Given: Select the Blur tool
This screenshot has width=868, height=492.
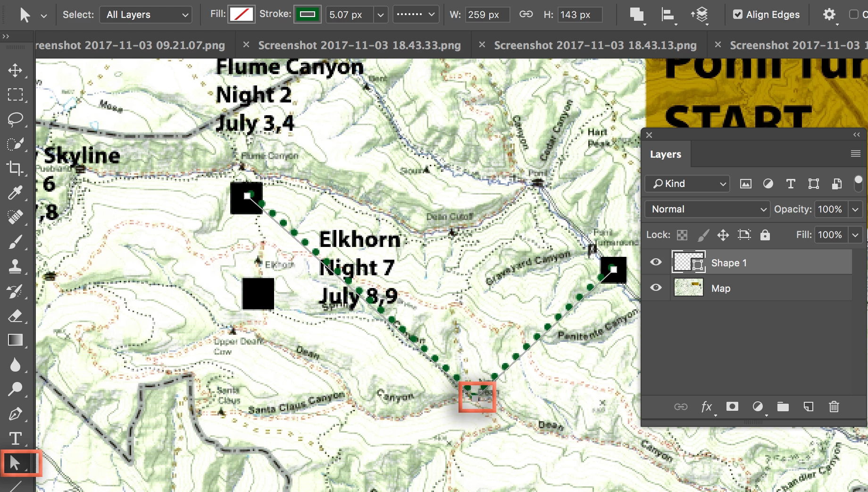Looking at the screenshot, I should click(x=15, y=365).
